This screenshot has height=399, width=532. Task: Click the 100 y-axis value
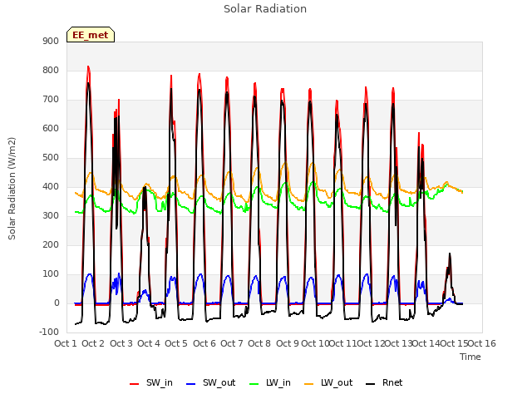click(x=51, y=273)
